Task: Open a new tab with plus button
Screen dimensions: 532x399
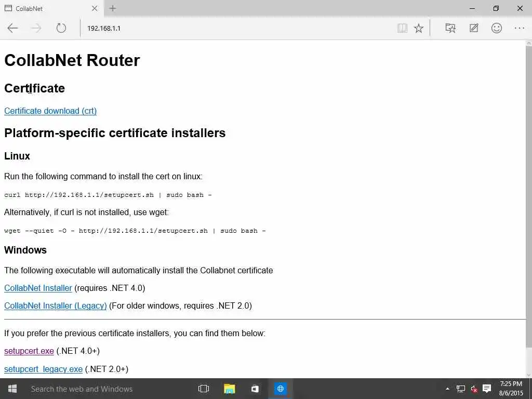Action: click(x=113, y=8)
